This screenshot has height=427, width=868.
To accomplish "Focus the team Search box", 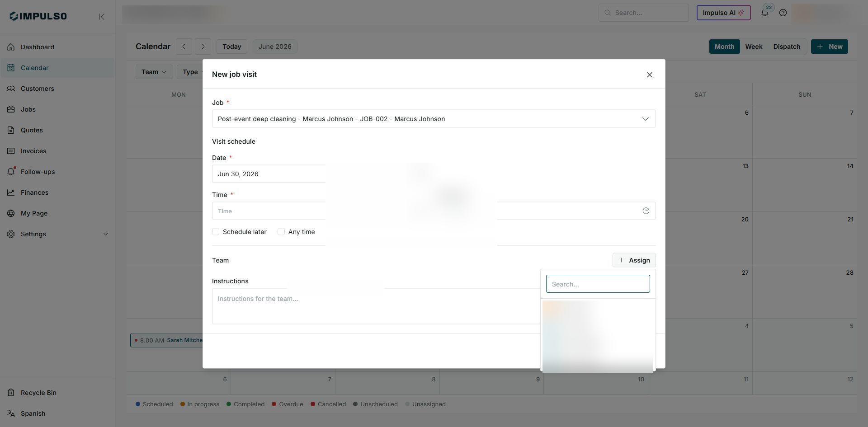I will [598, 284].
